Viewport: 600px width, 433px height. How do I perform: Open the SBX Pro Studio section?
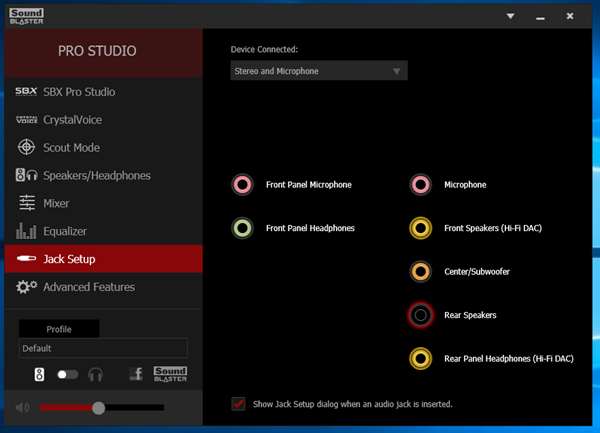coord(104,92)
